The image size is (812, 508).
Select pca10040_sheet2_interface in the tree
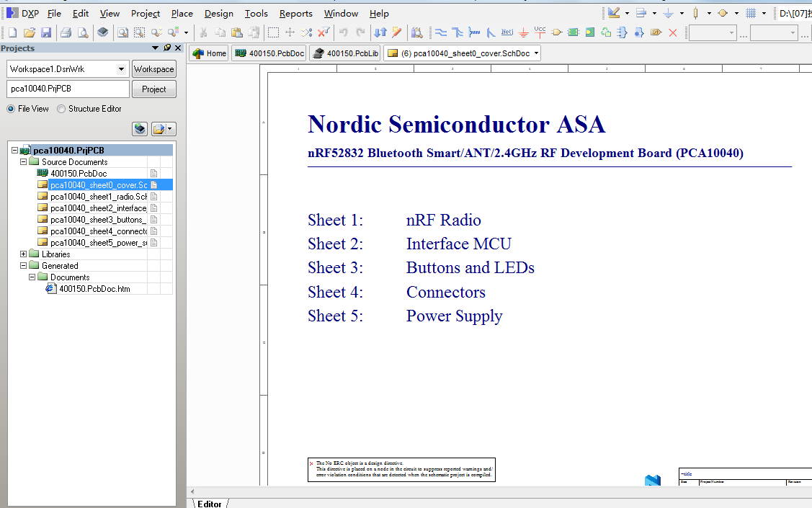click(x=99, y=208)
